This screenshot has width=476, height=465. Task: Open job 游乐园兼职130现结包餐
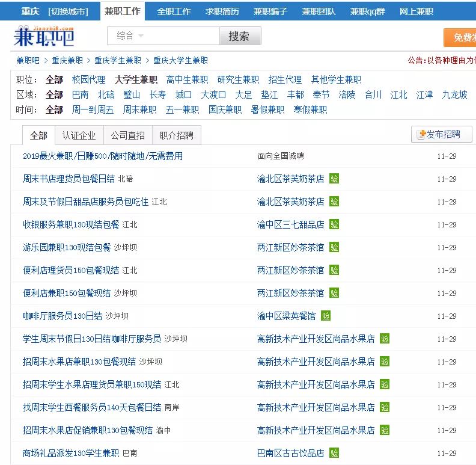click(67, 247)
